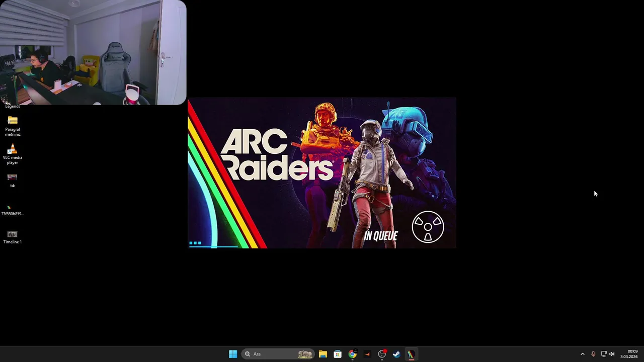Select the tik desktop file
This screenshot has height=362, width=644.
13,180
